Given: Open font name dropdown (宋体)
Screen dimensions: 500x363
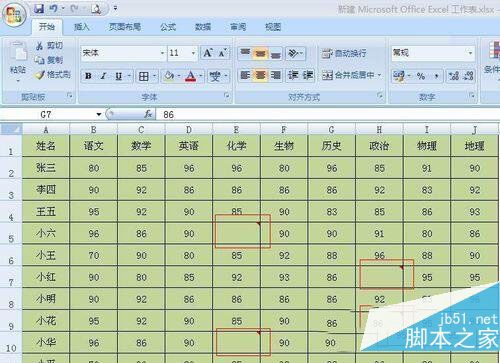Looking at the screenshot, I should (x=162, y=53).
